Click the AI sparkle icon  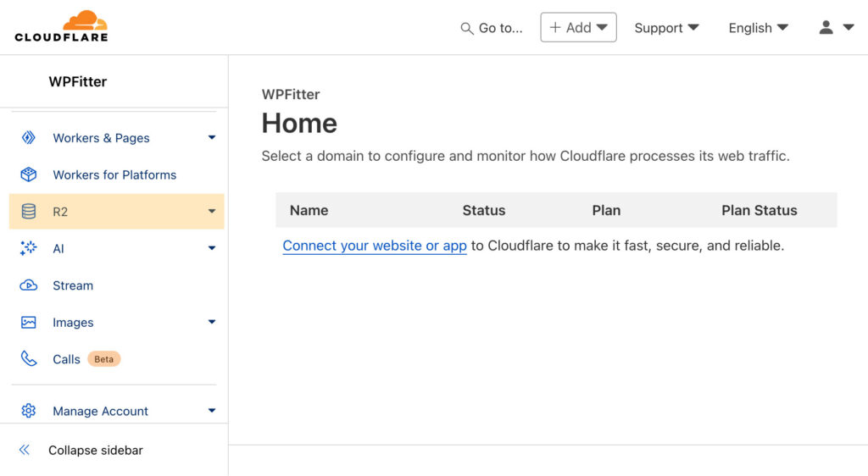click(x=29, y=248)
